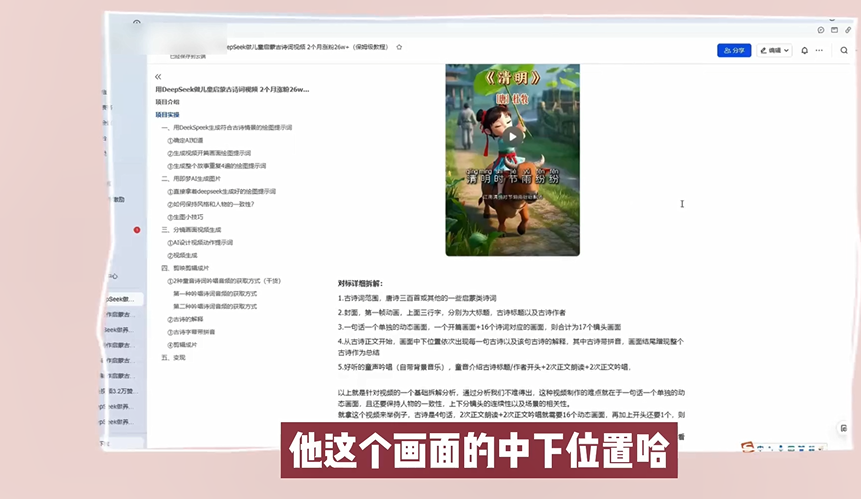This screenshot has height=499, width=861.
Task: Click the floating panel icon at the right edge
Action: tap(843, 428)
